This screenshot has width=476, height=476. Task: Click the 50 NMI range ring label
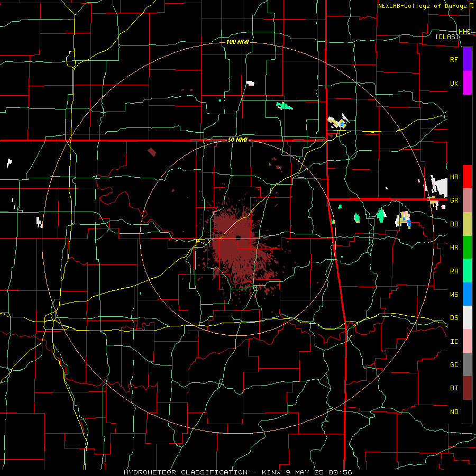[237, 140]
